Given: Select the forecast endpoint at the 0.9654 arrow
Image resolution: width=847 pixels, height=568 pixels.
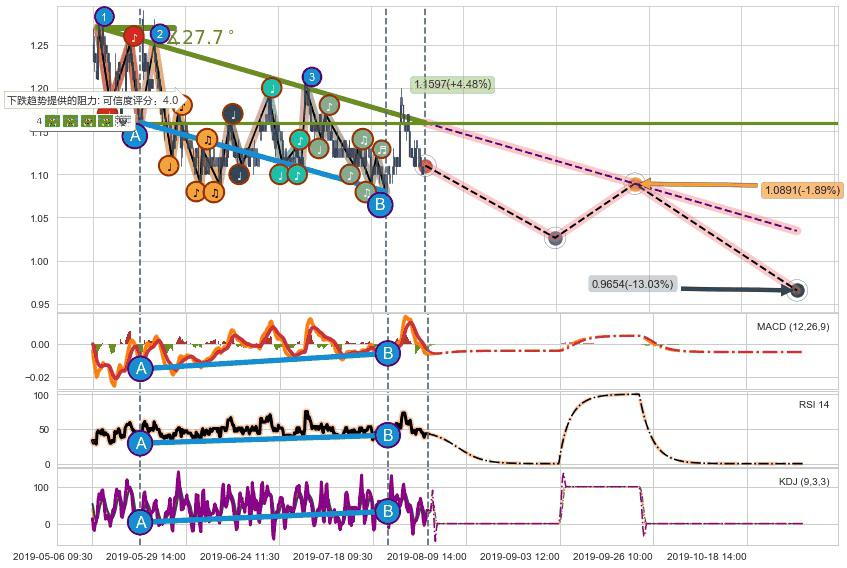Looking at the screenshot, I should (796, 291).
